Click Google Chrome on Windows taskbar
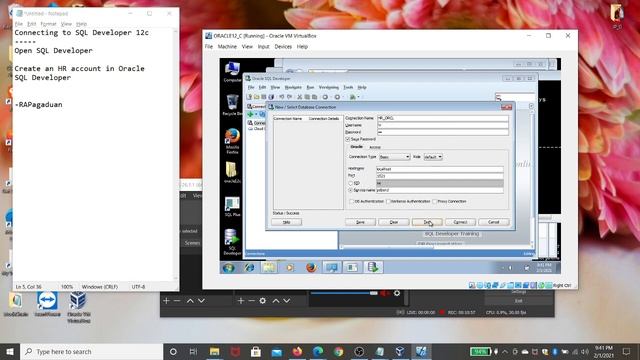 (338, 351)
